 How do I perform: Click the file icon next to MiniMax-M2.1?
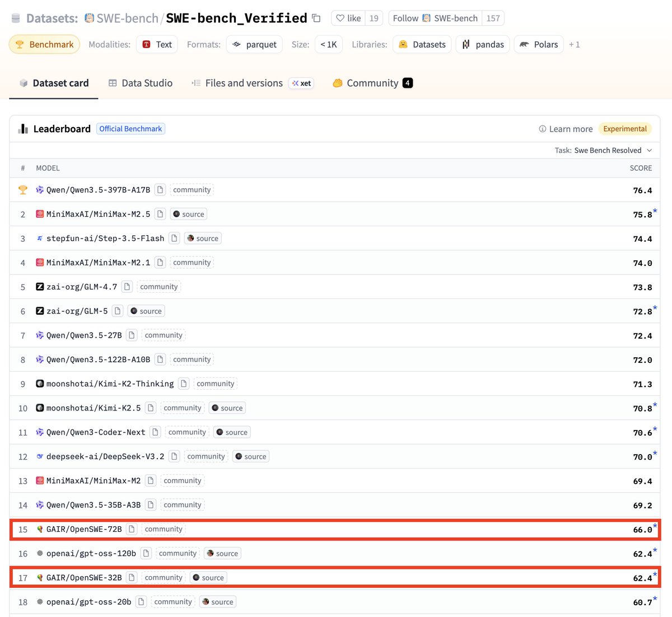tap(160, 263)
